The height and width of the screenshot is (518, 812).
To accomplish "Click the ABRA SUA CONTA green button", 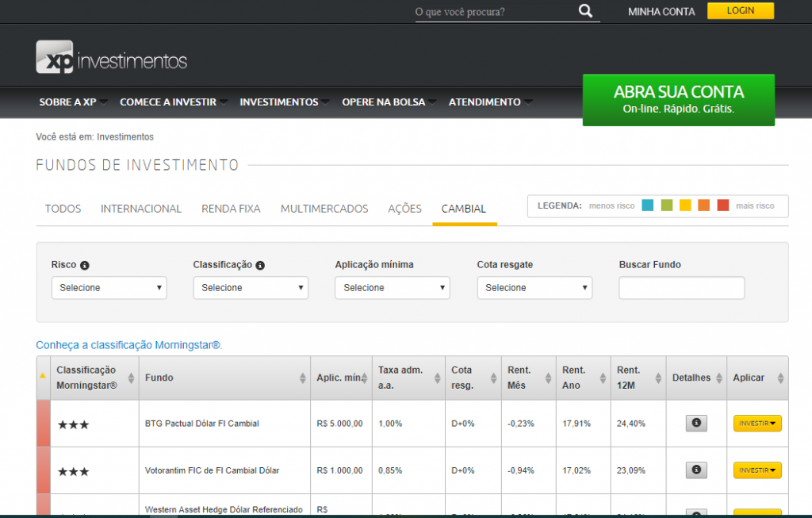I will coord(679,100).
